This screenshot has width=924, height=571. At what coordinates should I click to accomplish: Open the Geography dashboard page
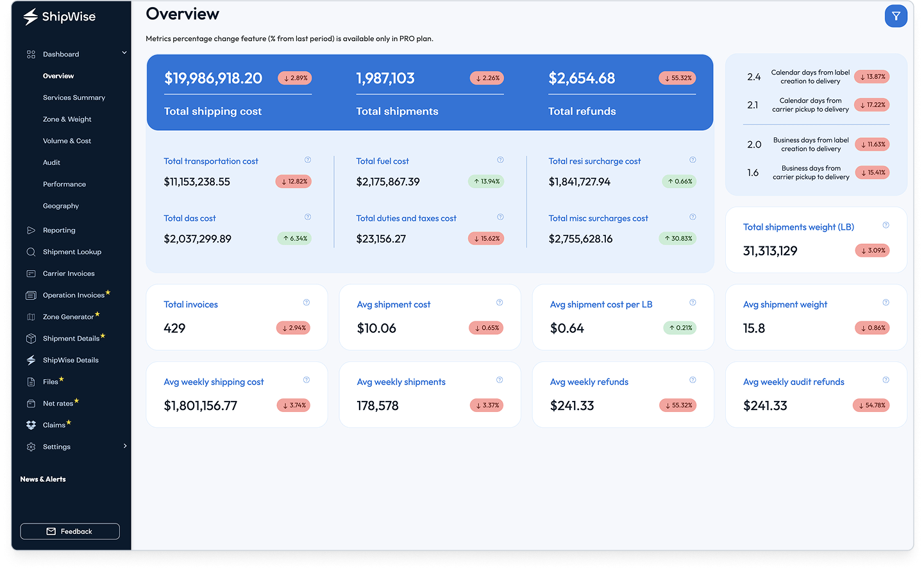pyautogui.click(x=61, y=206)
